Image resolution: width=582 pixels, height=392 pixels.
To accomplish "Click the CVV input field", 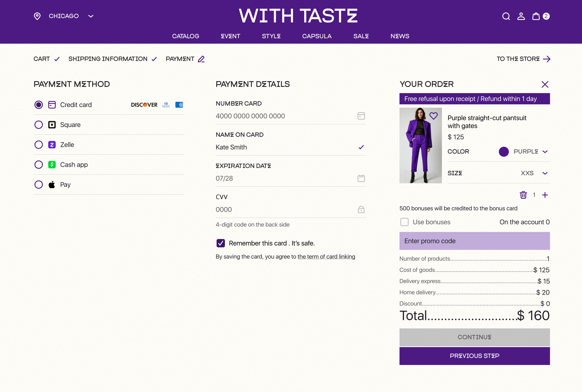I will pyautogui.click(x=291, y=210).
